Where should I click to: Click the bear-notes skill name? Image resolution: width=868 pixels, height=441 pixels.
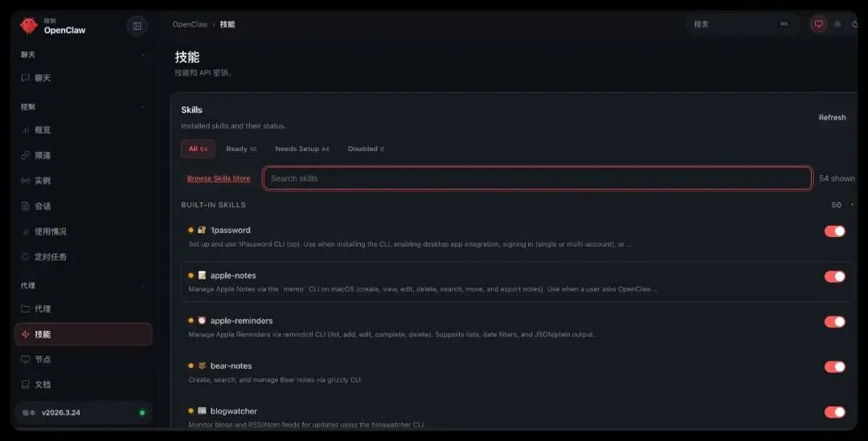click(x=231, y=365)
